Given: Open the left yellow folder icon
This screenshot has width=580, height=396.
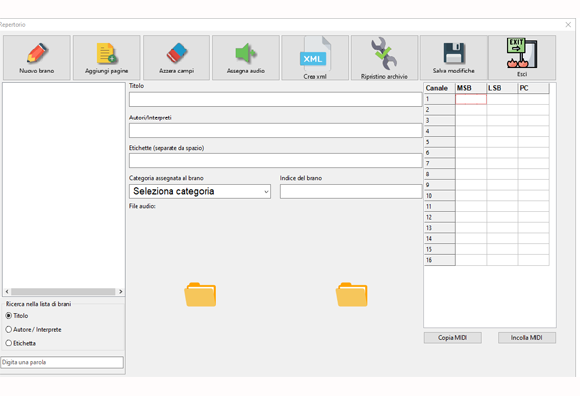Looking at the screenshot, I should point(200,294).
